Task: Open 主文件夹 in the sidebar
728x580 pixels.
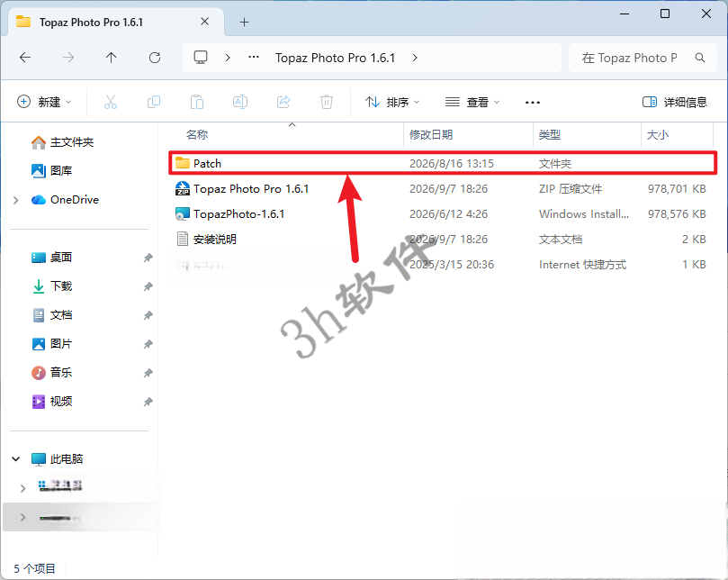Action: (x=63, y=142)
